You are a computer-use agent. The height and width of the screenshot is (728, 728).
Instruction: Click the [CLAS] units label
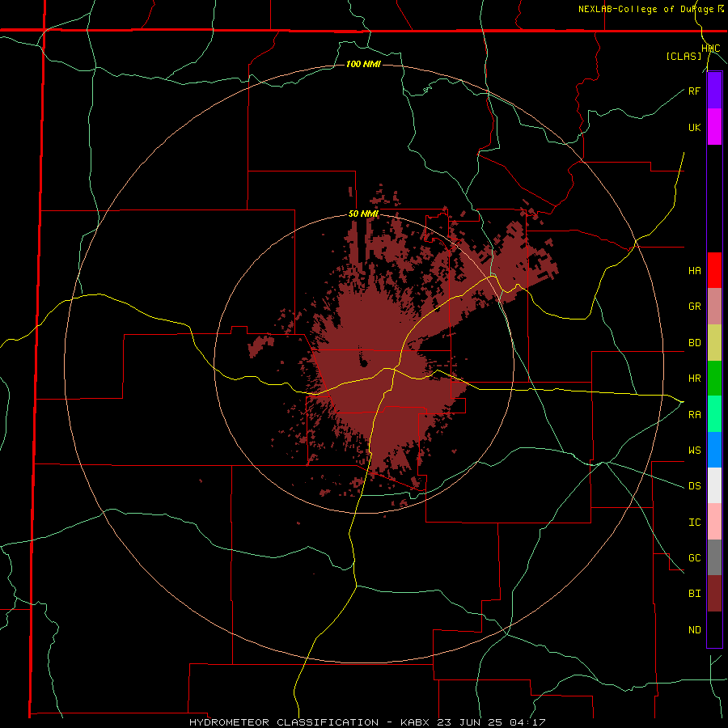pos(684,56)
